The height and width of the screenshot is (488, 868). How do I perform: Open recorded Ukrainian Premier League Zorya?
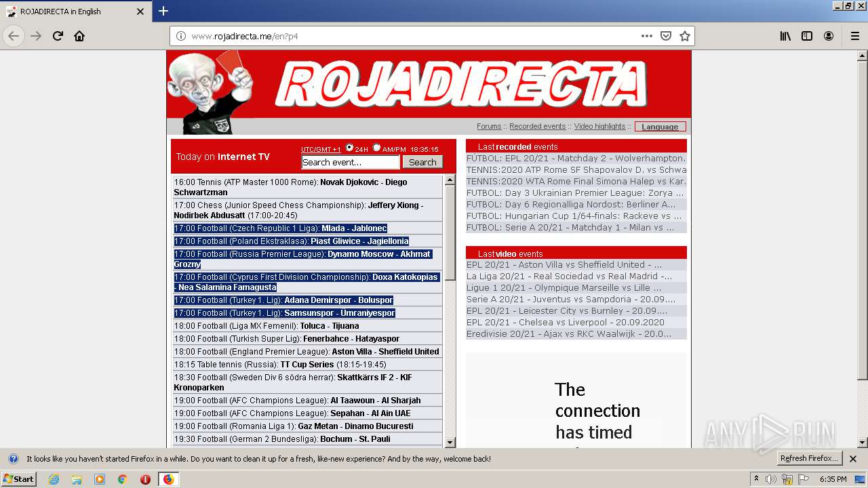576,193
